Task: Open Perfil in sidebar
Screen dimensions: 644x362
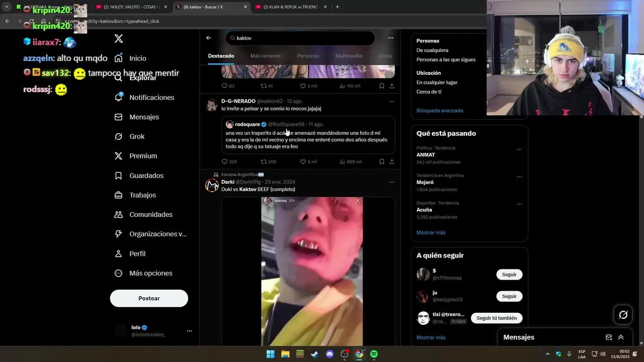Action: [x=129, y=254]
